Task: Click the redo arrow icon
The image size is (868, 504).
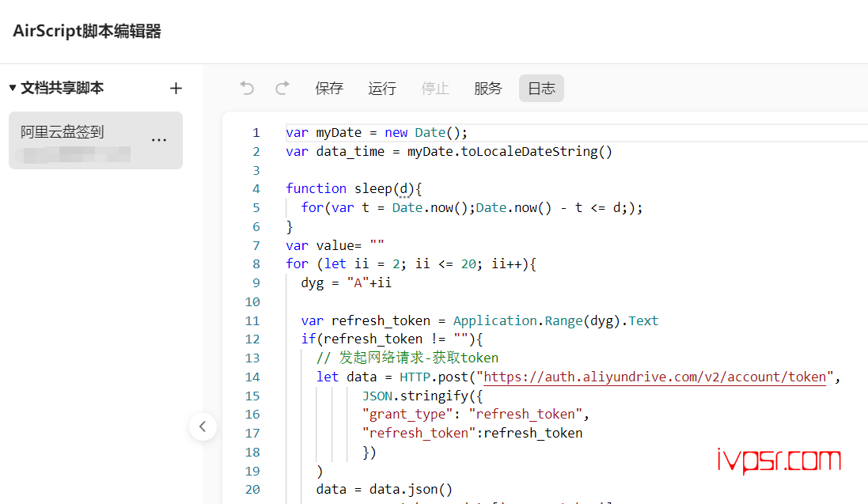Action: tap(282, 88)
